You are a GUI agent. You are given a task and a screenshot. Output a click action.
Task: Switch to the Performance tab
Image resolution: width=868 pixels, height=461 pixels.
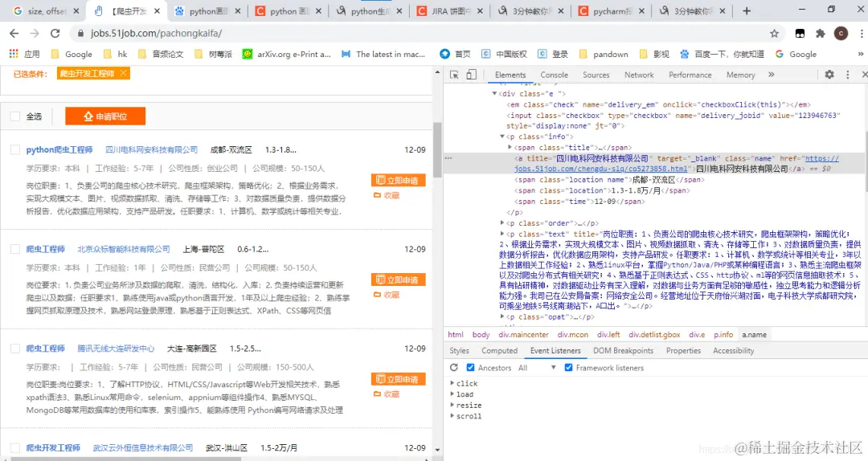[x=690, y=75]
